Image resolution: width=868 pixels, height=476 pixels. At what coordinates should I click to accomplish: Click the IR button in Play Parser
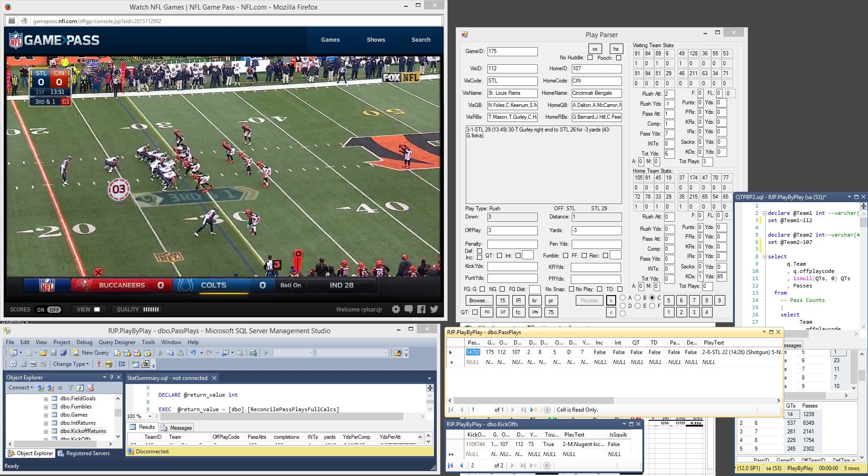(x=518, y=301)
